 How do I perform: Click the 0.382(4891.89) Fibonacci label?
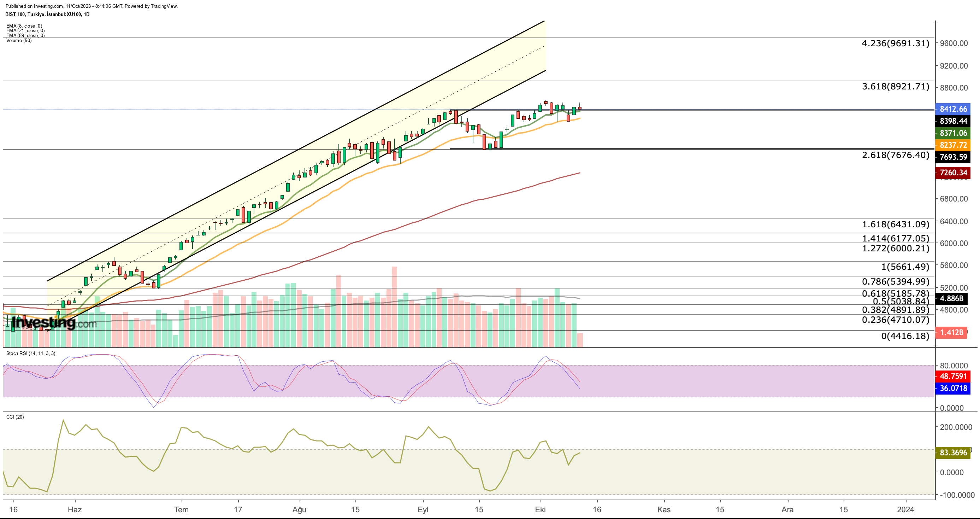[896, 310]
